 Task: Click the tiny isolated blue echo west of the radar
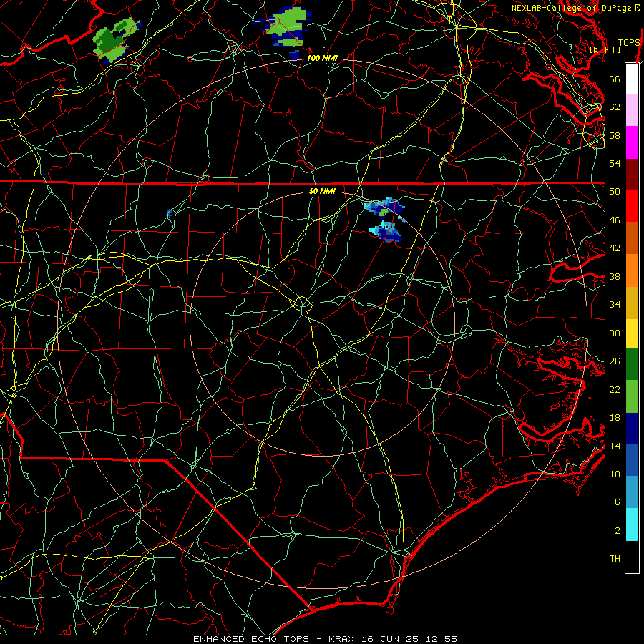(169, 213)
